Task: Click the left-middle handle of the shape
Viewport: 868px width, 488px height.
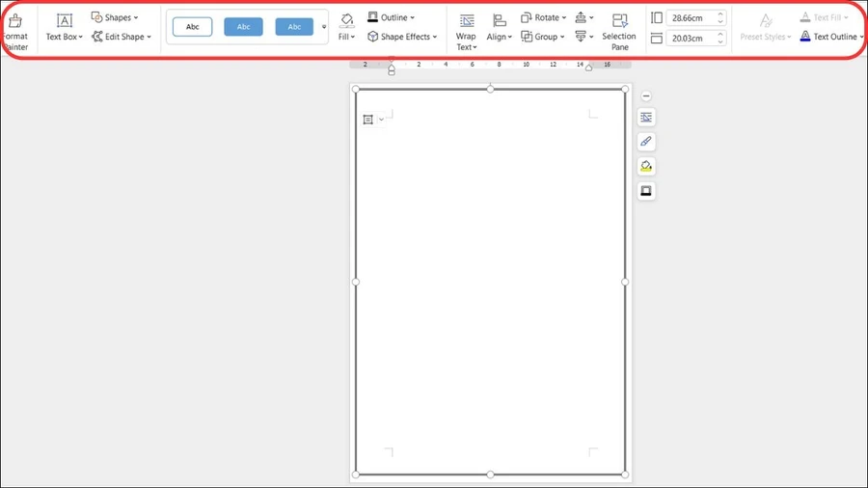Action: point(356,282)
